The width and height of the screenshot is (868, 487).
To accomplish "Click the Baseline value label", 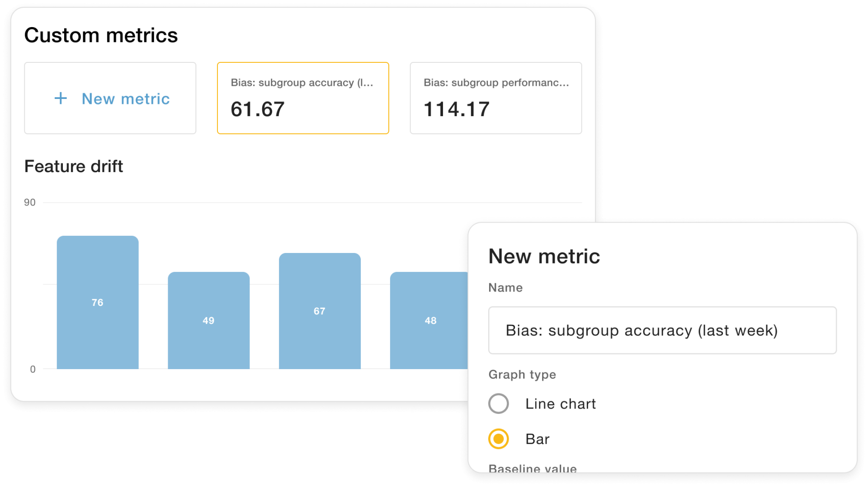I will (x=533, y=468).
